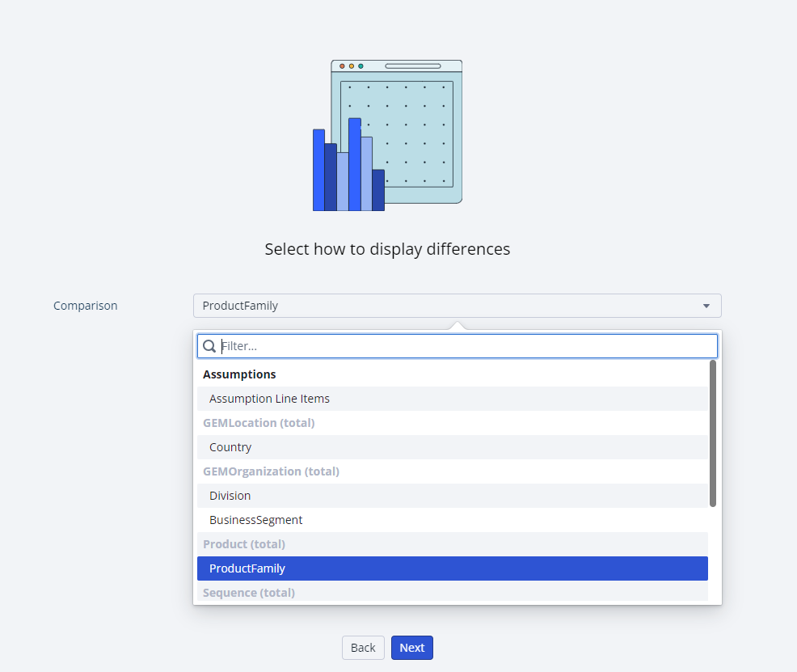Pick Country from the list
Screen dimensions: 797x672
pyautogui.click(x=230, y=447)
